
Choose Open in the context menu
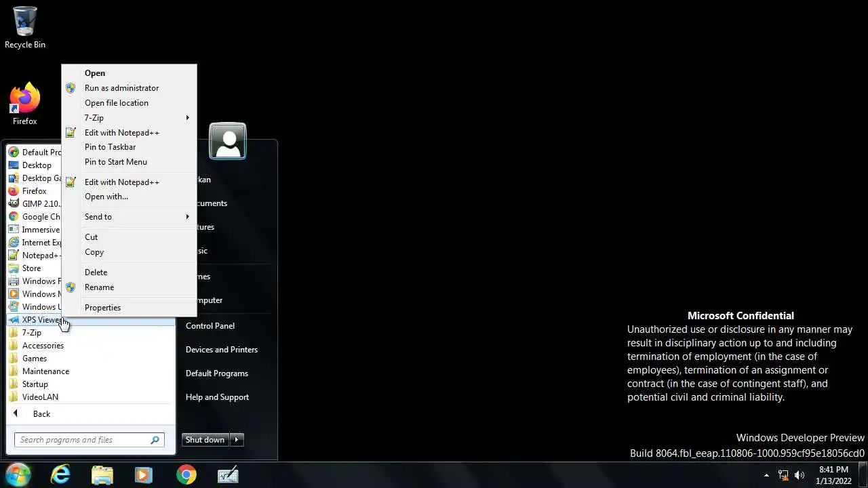(129, 73)
